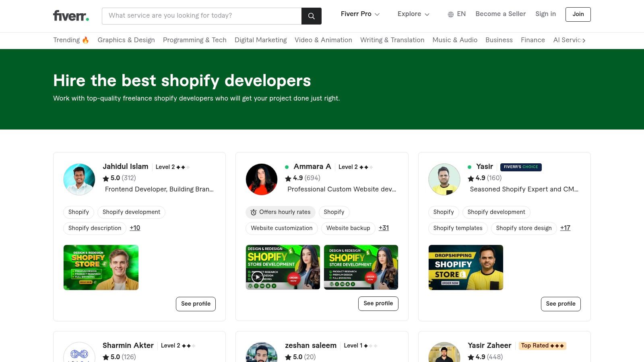Click the search magnifier button

coord(311,16)
